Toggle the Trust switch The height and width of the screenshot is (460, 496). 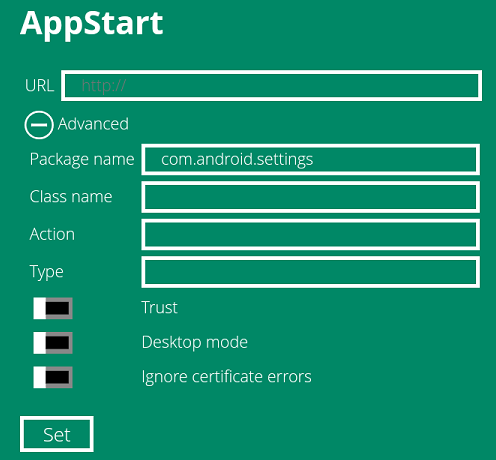(53, 308)
